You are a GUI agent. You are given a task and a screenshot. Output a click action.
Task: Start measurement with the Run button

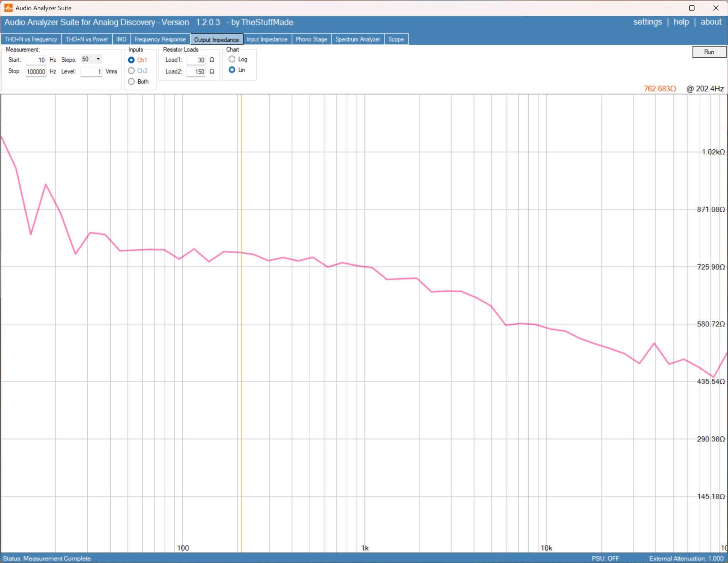point(709,52)
